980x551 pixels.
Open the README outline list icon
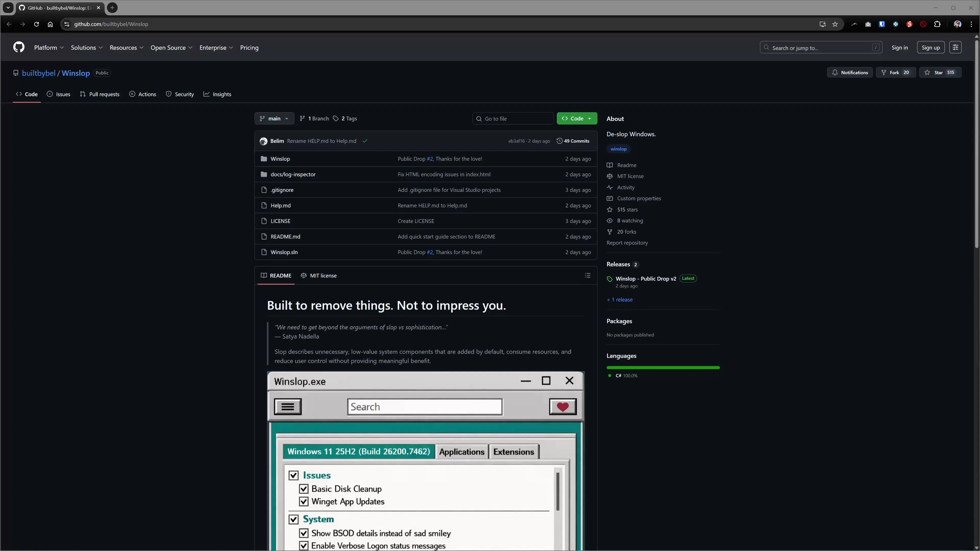click(x=587, y=275)
